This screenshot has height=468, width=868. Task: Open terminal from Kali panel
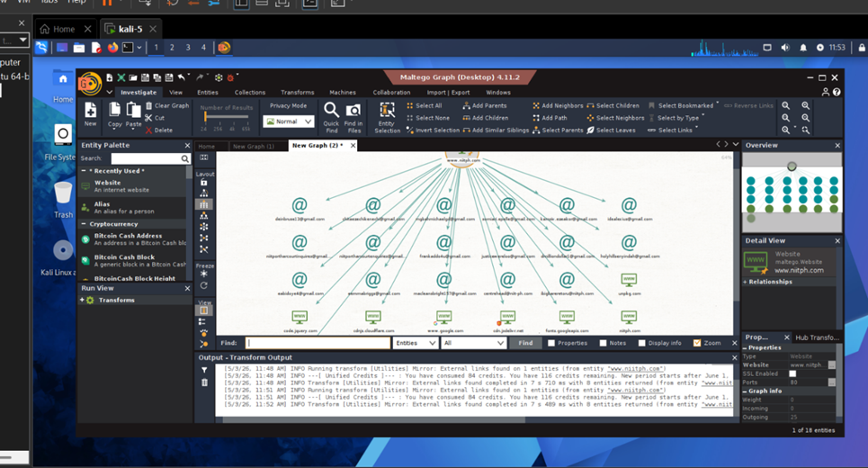pos(128,48)
